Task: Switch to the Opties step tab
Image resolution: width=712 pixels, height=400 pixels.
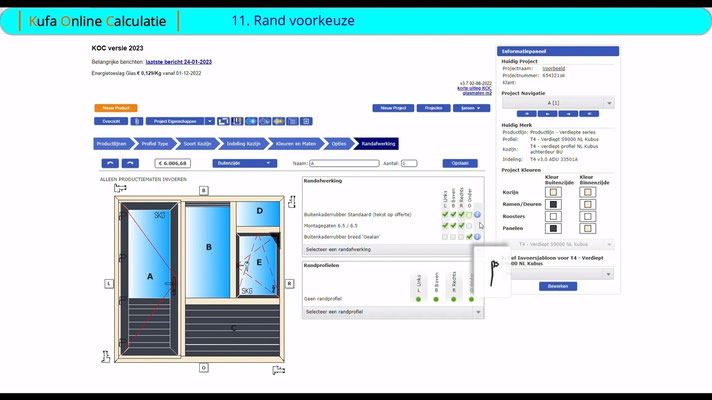Action: (339, 144)
